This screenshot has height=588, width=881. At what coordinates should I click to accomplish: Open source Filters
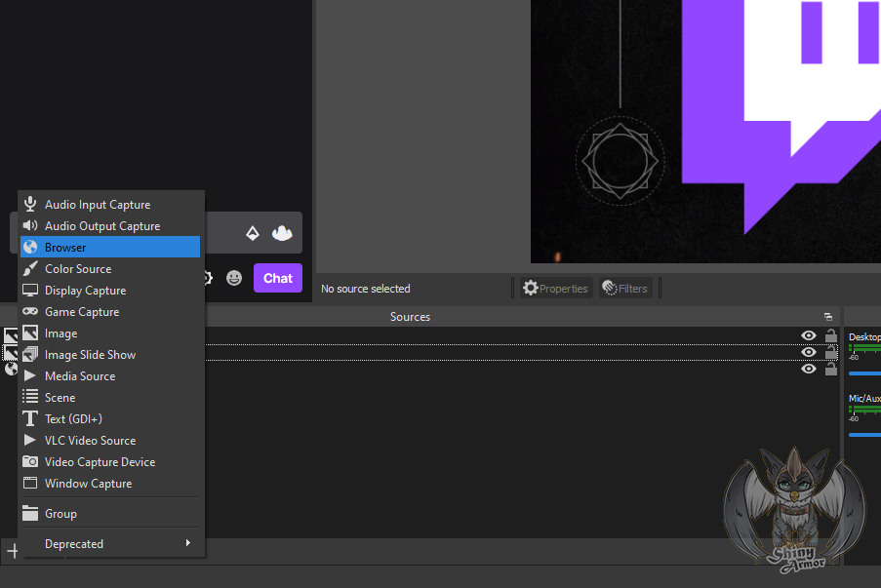click(625, 288)
